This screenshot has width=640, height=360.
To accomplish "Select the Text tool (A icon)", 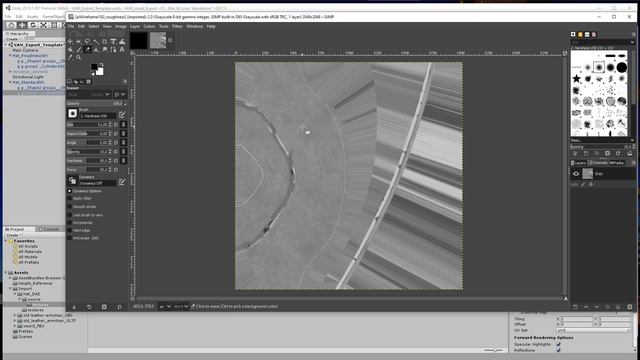I will 122,49.
